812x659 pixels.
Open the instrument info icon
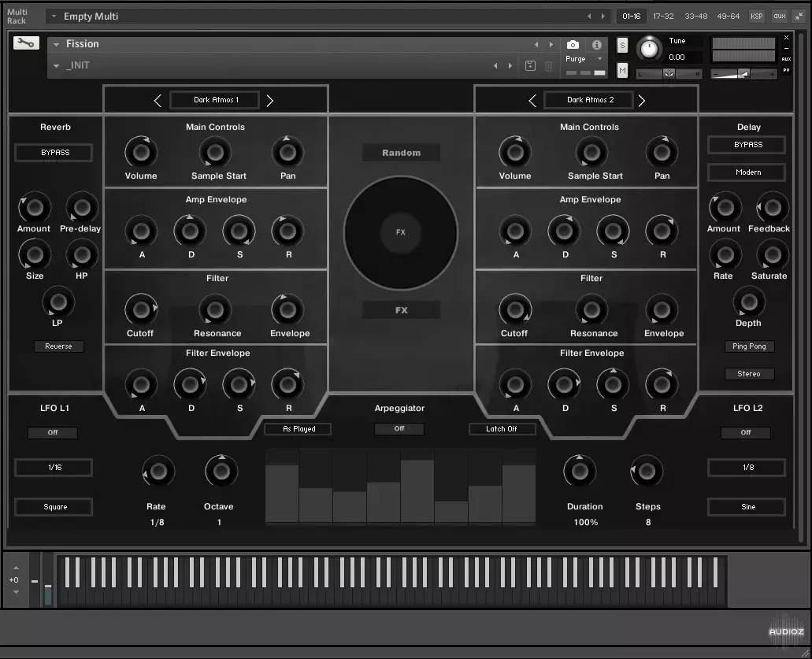point(596,45)
